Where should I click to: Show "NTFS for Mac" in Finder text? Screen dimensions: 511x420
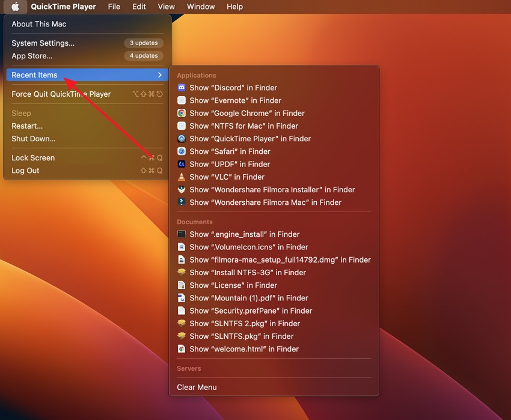coord(243,126)
